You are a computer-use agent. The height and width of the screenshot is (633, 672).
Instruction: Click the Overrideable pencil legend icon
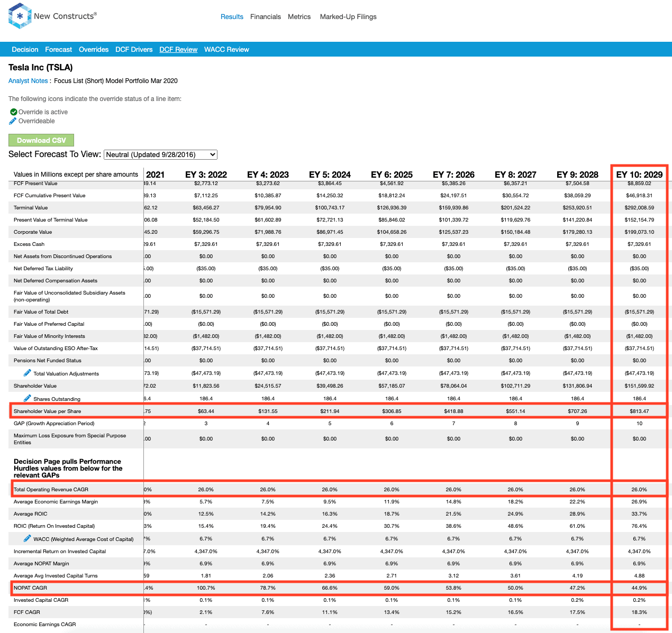coord(13,121)
